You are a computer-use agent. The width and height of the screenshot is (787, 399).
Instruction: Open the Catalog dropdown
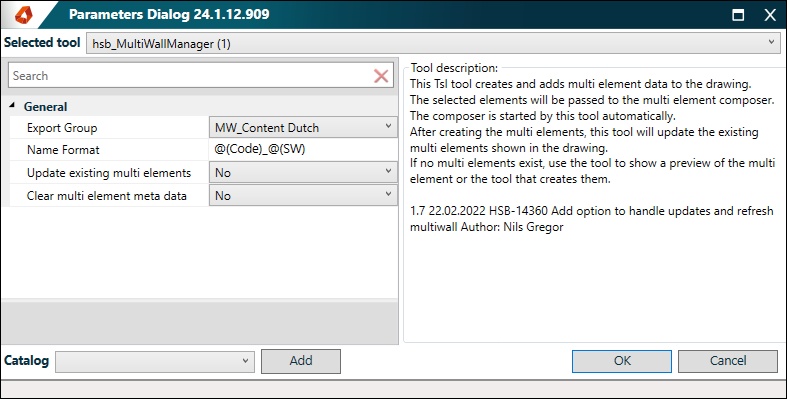click(155, 361)
